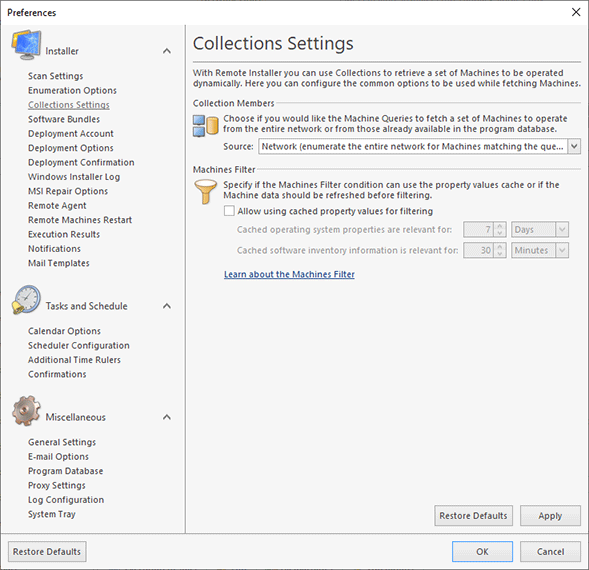Confirm preferences with OK button
The width and height of the screenshot is (589, 570).
(x=482, y=551)
